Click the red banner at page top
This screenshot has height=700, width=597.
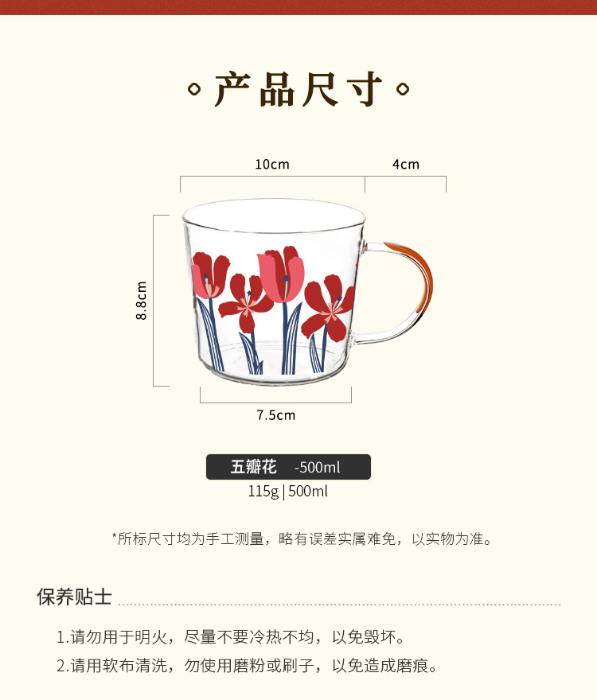pos(298,7)
